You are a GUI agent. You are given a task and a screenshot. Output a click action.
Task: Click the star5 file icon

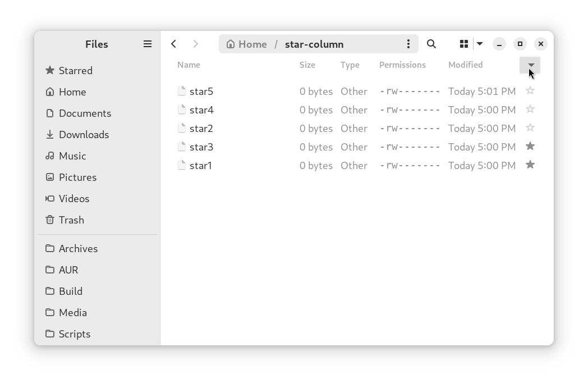tap(181, 91)
